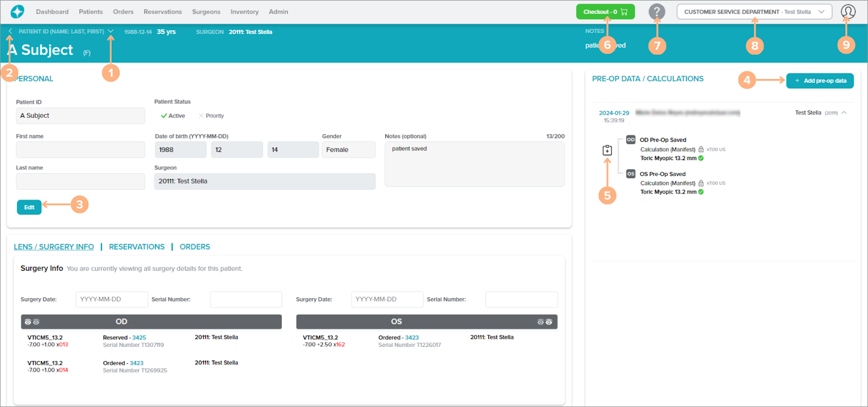This screenshot has width=868, height=407.
Task: Click the app logo in top-left corner
Action: 17,11
